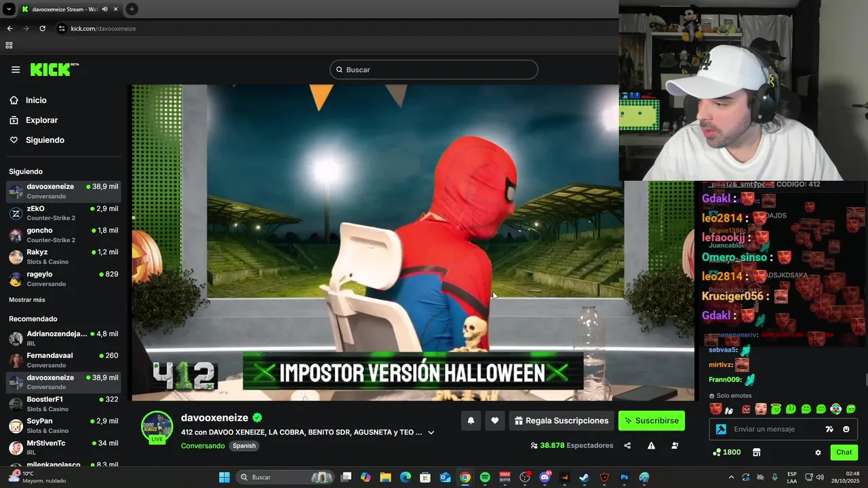The image size is (868, 488).
Task: Click the Spanish language tag
Action: [x=244, y=446]
